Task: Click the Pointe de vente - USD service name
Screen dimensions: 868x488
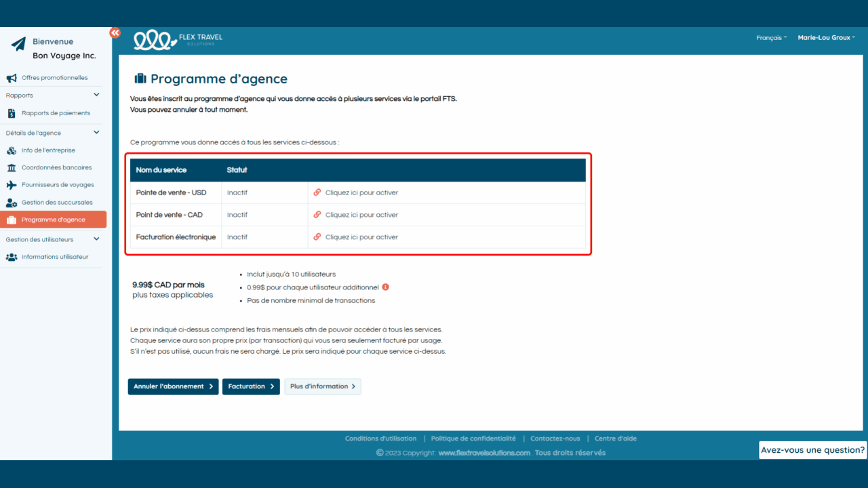Action: point(171,192)
